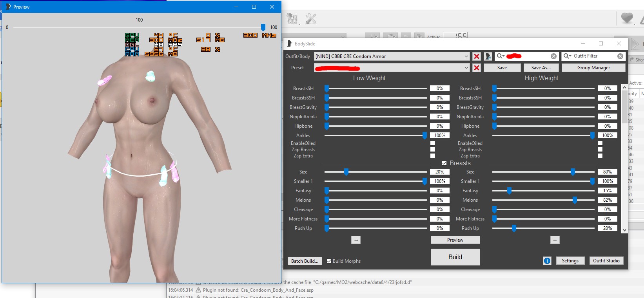Viewport: 644px width, 298px height.
Task: Click the red X beside the Outfit/Body dropdown
Action: tap(477, 56)
